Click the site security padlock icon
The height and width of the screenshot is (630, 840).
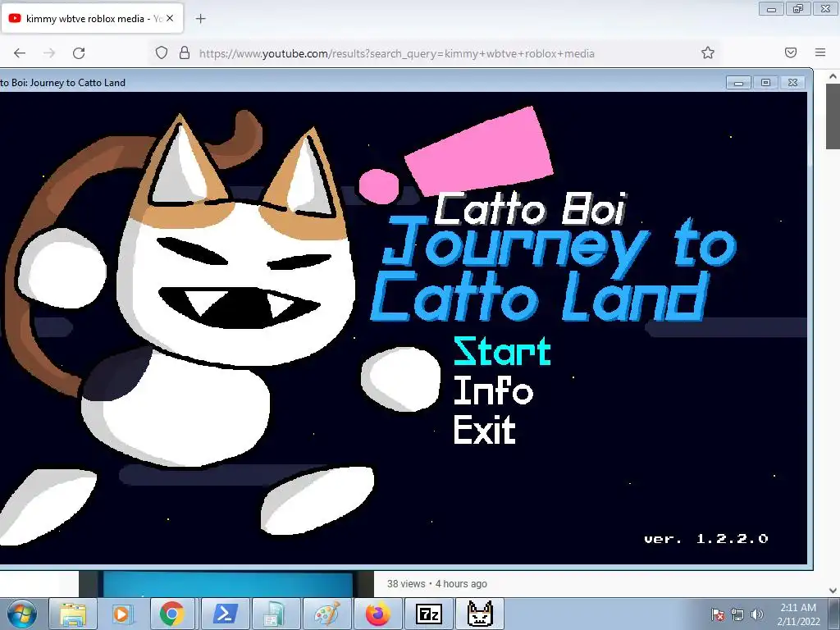185,52
